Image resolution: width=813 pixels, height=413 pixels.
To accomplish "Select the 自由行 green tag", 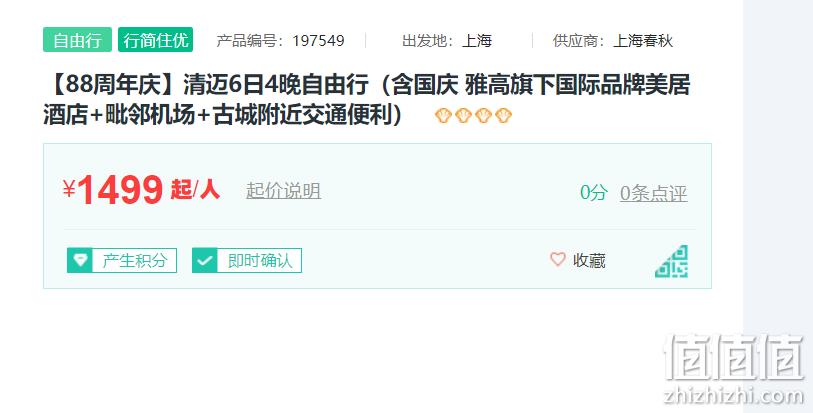I will tap(77, 40).
